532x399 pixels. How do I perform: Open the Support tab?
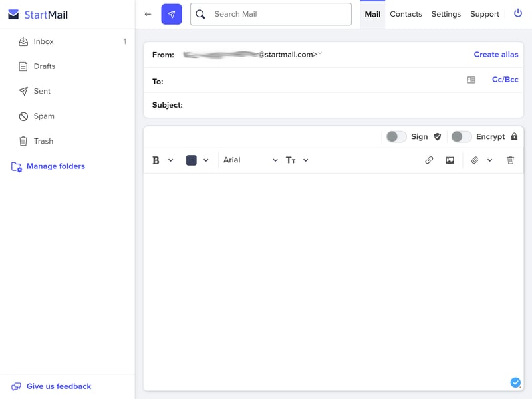click(x=485, y=14)
